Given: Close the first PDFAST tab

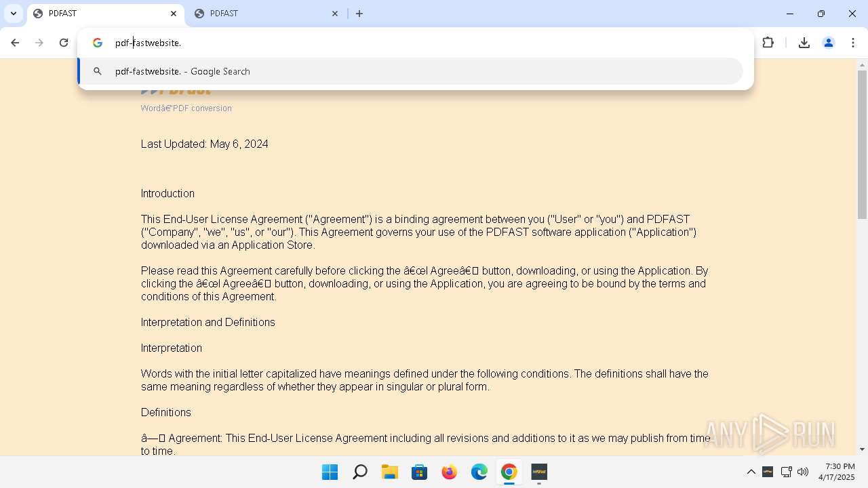Looking at the screenshot, I should tap(174, 14).
